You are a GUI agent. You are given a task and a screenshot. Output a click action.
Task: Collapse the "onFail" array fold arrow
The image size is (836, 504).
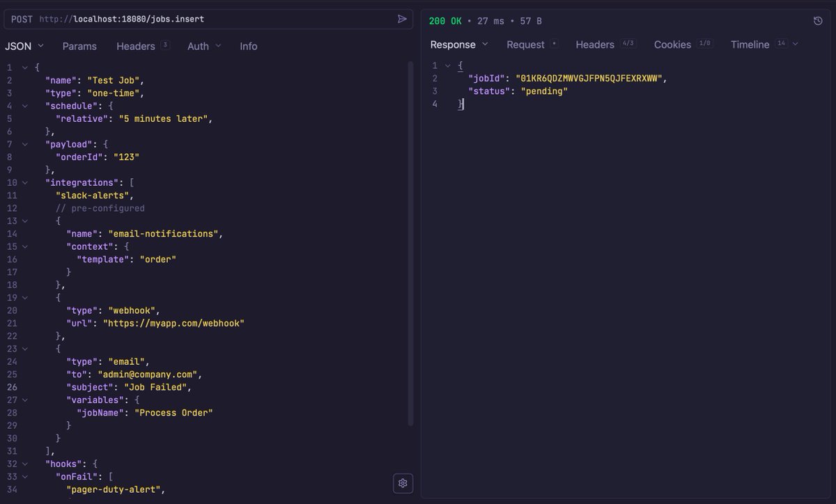coord(25,476)
